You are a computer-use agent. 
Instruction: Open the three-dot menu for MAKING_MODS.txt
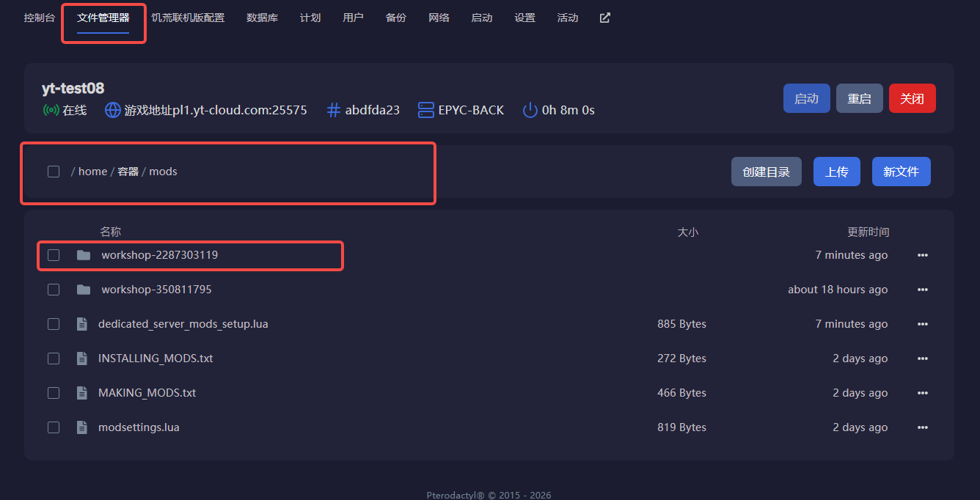(923, 393)
